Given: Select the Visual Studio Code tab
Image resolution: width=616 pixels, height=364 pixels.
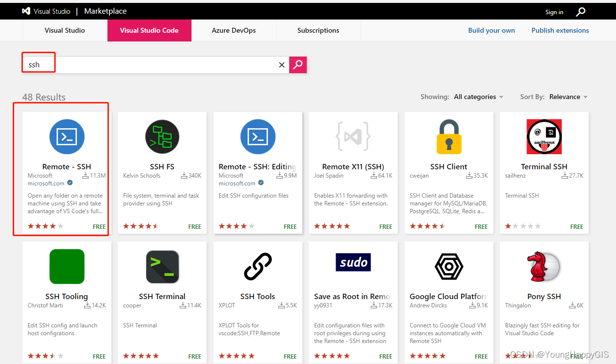Looking at the screenshot, I should (x=149, y=30).
